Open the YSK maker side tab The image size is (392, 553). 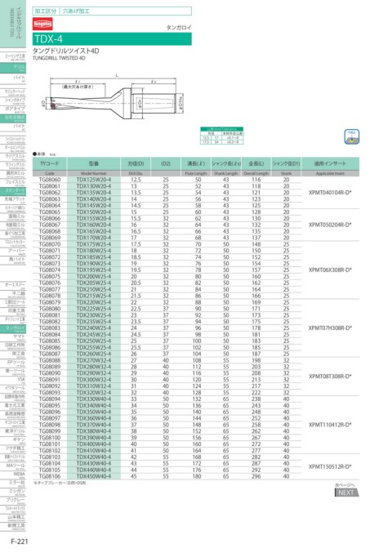13,380
